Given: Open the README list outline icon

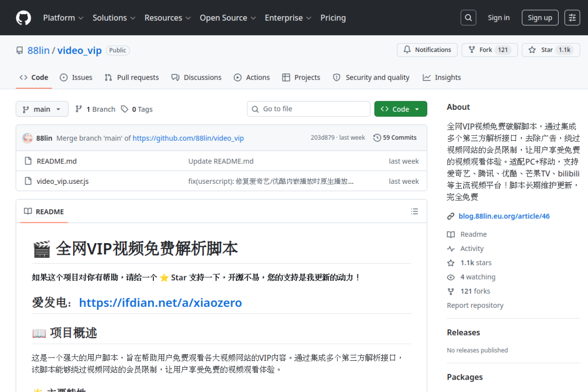Looking at the screenshot, I should click(414, 211).
